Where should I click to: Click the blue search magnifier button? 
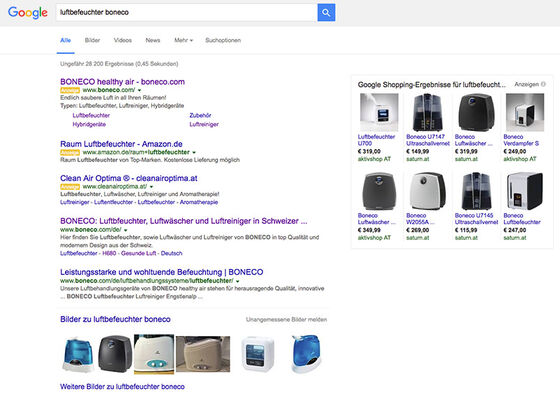(x=326, y=13)
